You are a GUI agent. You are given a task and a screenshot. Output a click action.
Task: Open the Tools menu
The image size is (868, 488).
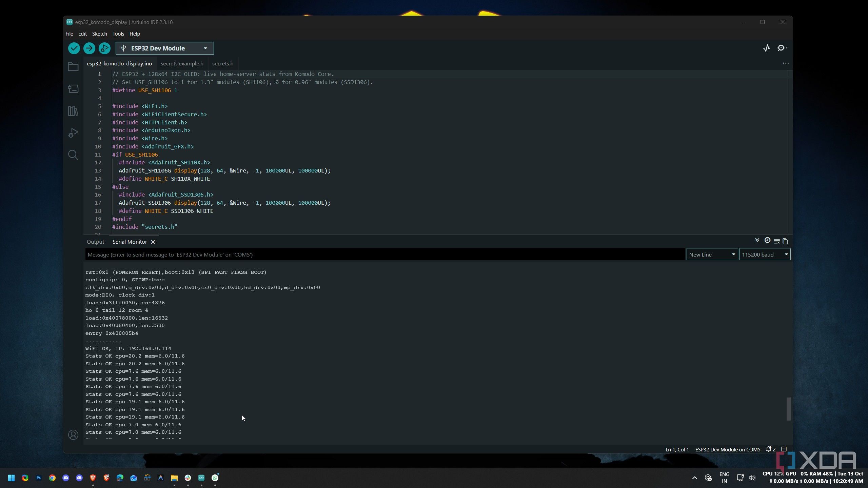[x=118, y=34]
